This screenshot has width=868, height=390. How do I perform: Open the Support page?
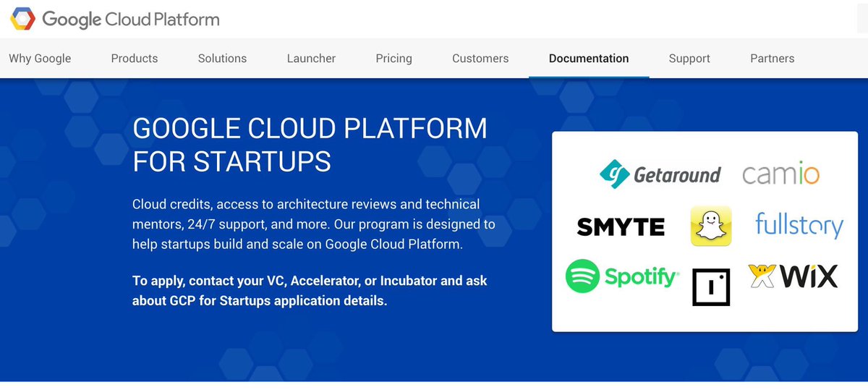point(689,59)
